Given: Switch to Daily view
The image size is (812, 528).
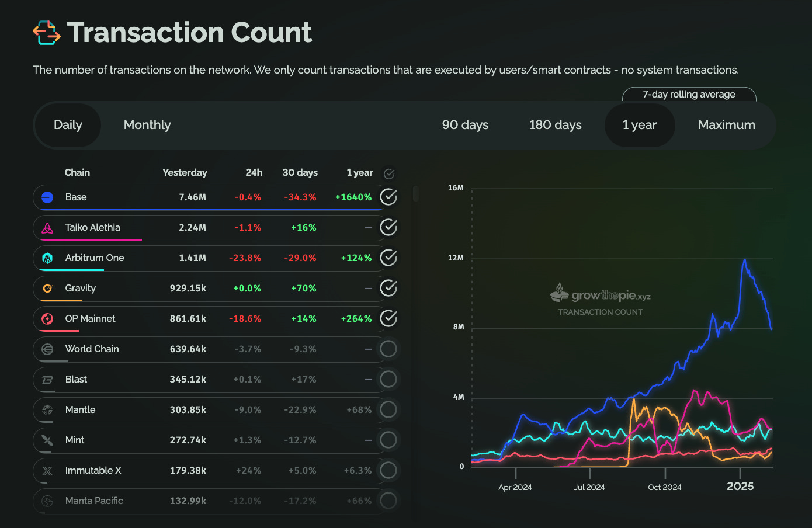Looking at the screenshot, I should tap(68, 125).
